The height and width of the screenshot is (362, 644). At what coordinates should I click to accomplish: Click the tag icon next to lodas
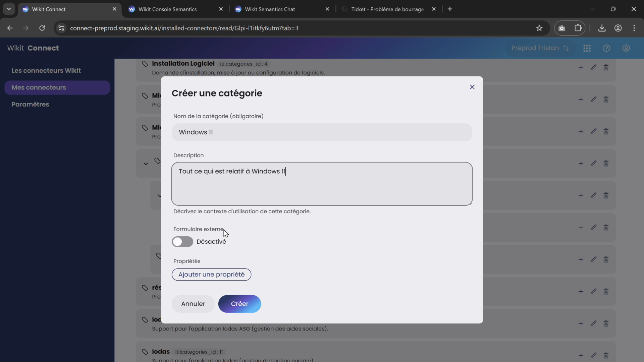(x=145, y=352)
